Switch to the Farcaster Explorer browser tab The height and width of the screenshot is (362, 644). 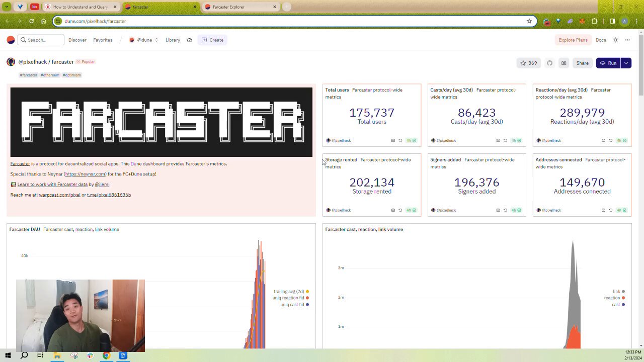(x=240, y=7)
